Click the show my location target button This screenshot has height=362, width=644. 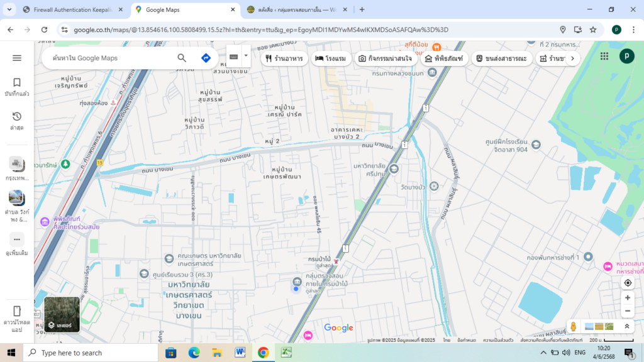tap(628, 283)
